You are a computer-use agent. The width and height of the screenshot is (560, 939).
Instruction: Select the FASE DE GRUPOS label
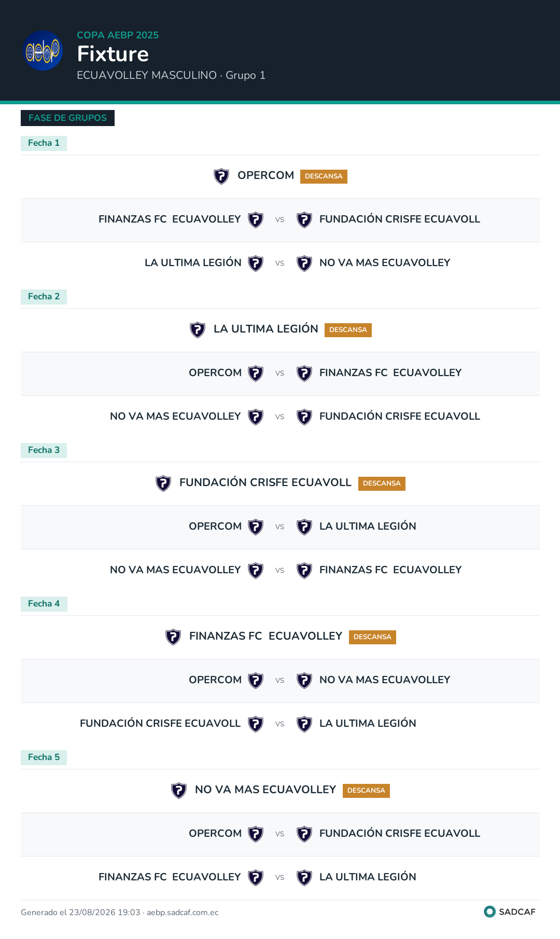[67, 118]
